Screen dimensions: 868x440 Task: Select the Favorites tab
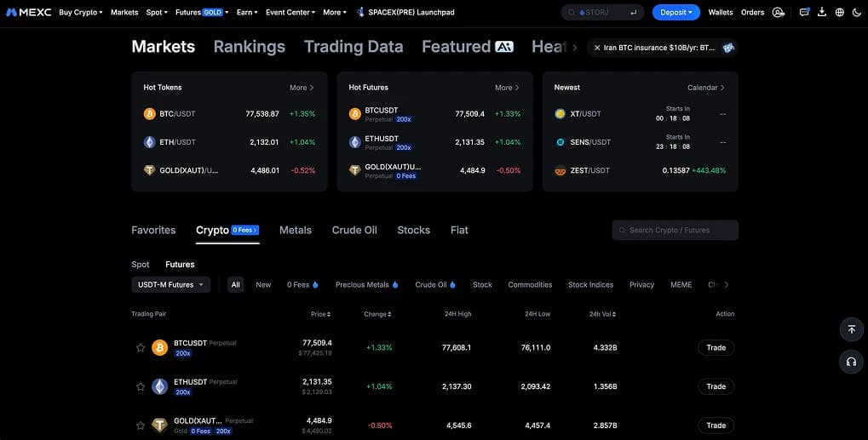pyautogui.click(x=153, y=230)
